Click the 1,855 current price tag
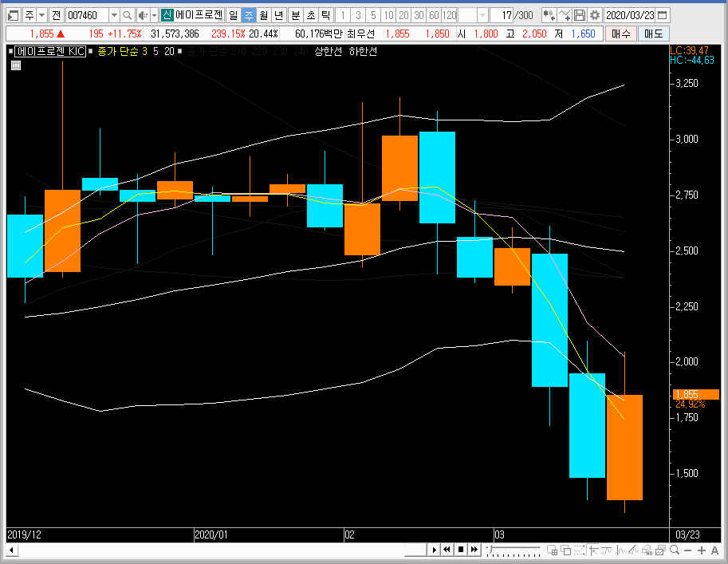Image resolution: width=728 pixels, height=564 pixels. [x=695, y=394]
